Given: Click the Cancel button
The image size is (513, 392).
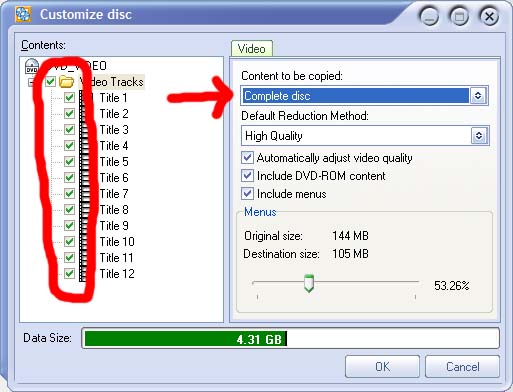Looking at the screenshot, I should tap(463, 367).
